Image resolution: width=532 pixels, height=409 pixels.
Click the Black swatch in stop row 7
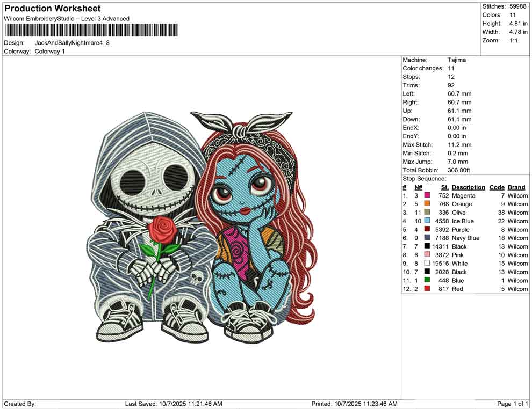(x=427, y=246)
